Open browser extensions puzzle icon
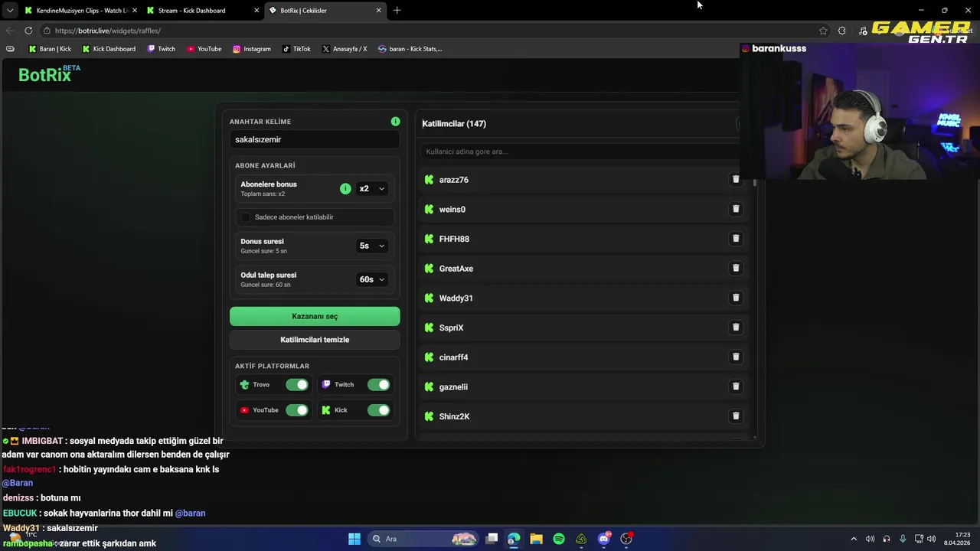This screenshot has width=980, height=551. coord(842,31)
